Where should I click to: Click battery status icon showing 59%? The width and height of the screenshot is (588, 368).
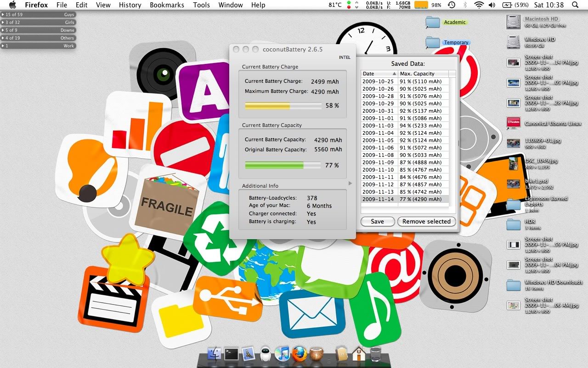pos(515,5)
